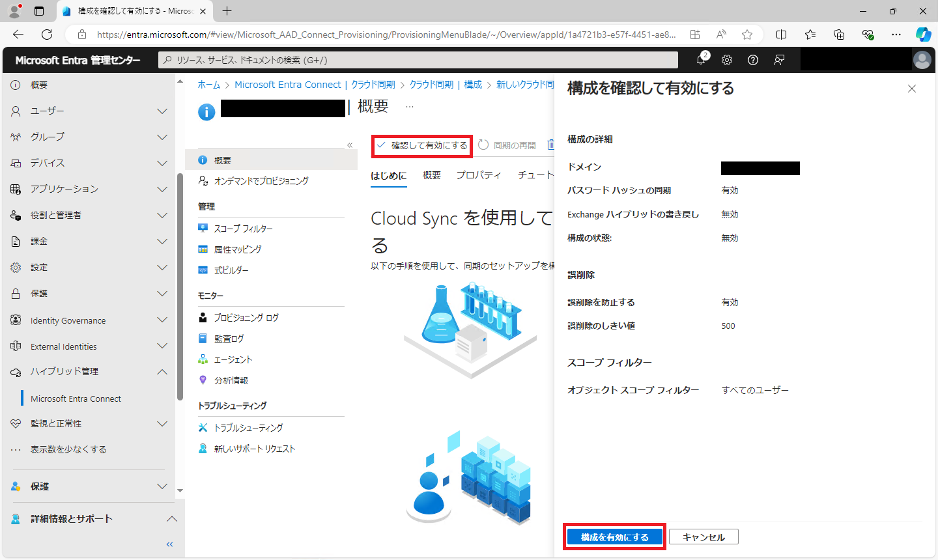Open the Edge favorites list icon

(810, 35)
